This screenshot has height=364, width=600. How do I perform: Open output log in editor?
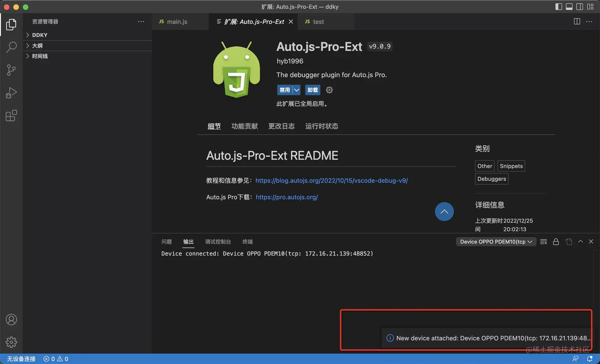[569, 241]
